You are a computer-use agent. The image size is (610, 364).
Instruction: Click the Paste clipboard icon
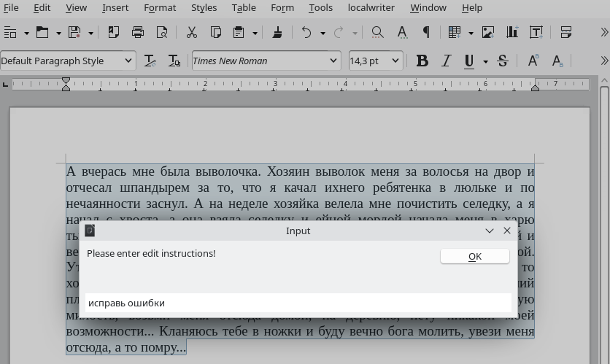point(239,32)
